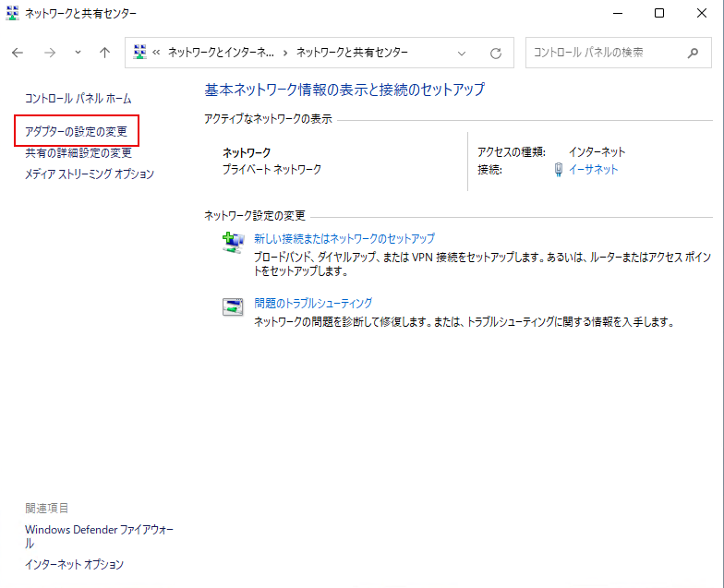Click the イーサネット connection link

pyautogui.click(x=593, y=170)
